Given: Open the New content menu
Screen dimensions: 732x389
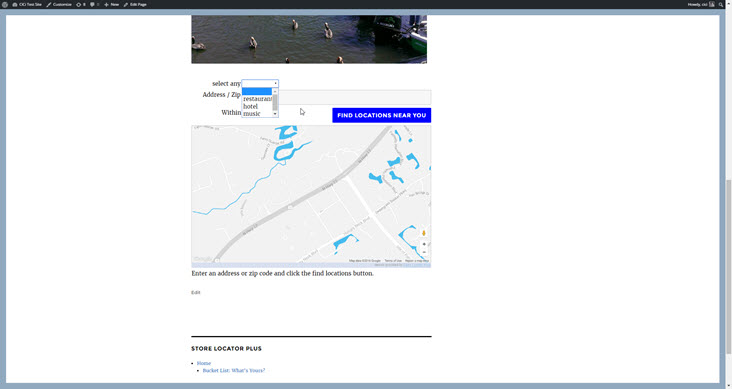Looking at the screenshot, I should point(112,4).
